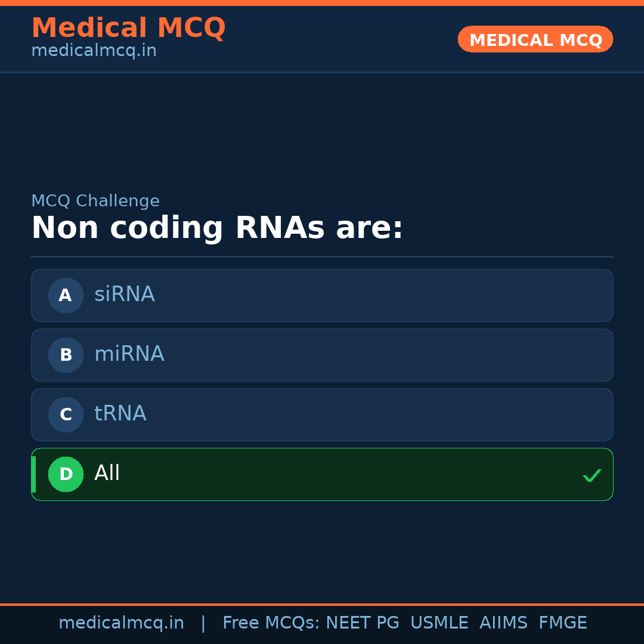Viewport: 644px width, 644px height.
Task: Click the circled letter A badge
Action: 66,295
